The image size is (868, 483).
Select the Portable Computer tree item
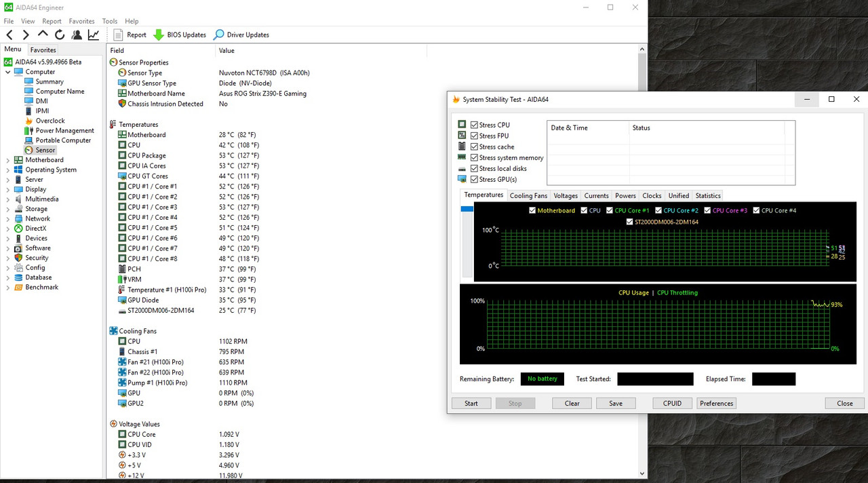point(63,140)
